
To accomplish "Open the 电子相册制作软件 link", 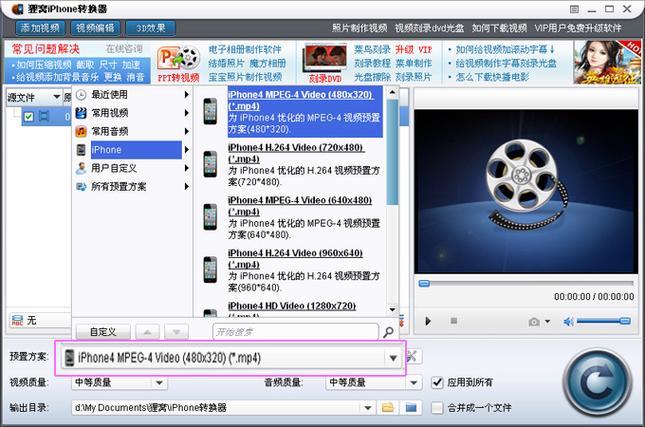I will pos(245,49).
